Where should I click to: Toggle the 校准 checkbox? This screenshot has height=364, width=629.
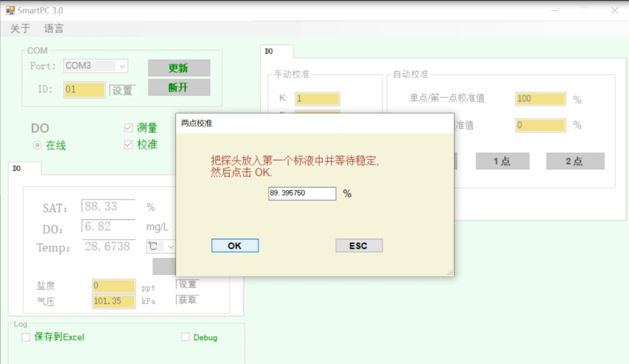click(128, 145)
